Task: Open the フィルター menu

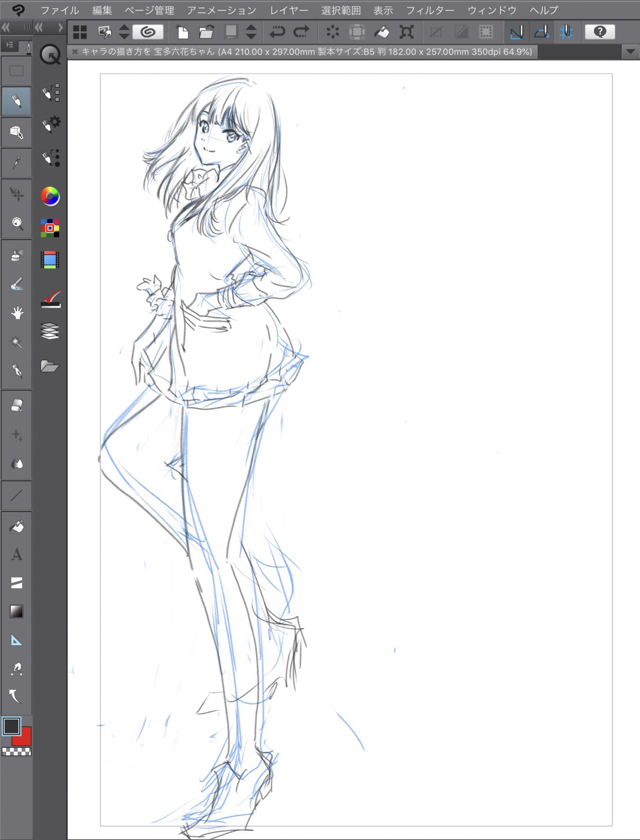Action: tap(430, 10)
